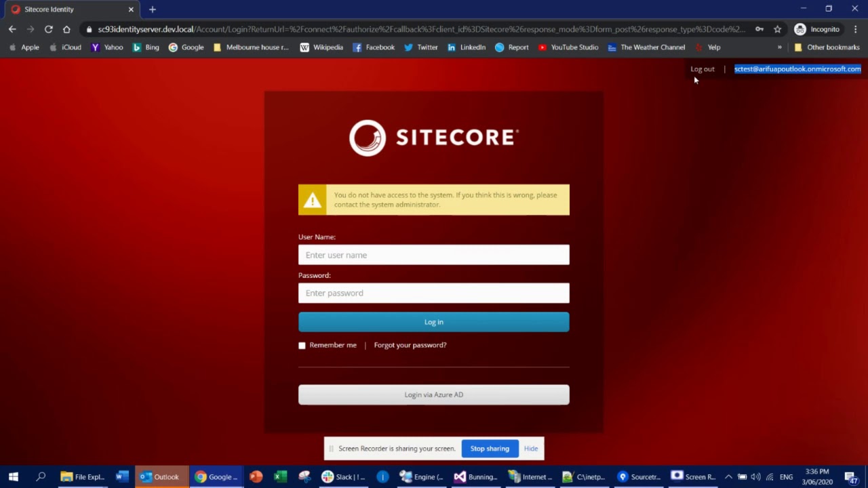Select the Sitecore Identity tab
The image size is (868, 488).
point(71,9)
